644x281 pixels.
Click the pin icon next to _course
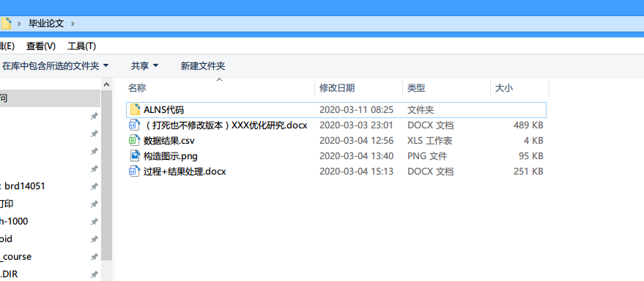click(x=94, y=257)
